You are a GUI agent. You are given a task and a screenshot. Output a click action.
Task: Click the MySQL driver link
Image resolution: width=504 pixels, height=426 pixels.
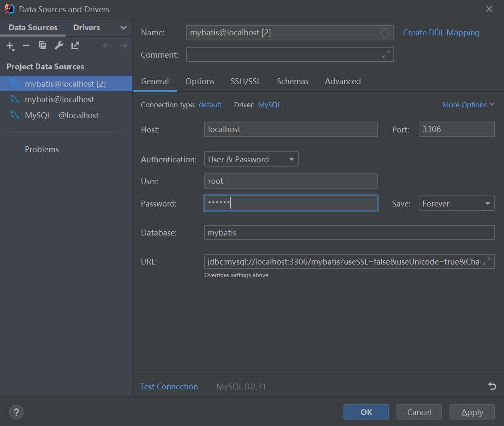click(x=269, y=105)
